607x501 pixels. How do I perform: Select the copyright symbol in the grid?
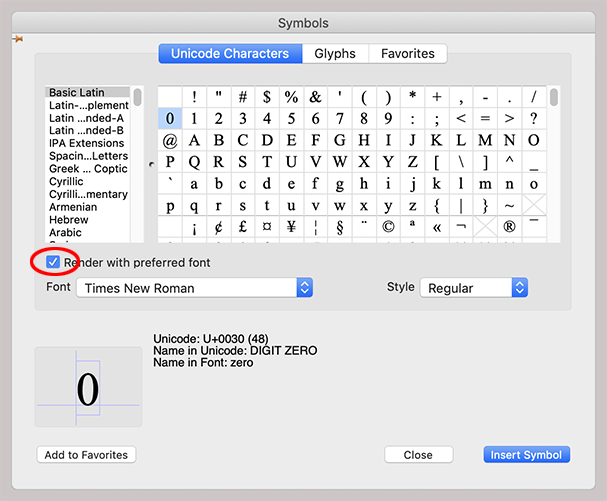point(388,227)
